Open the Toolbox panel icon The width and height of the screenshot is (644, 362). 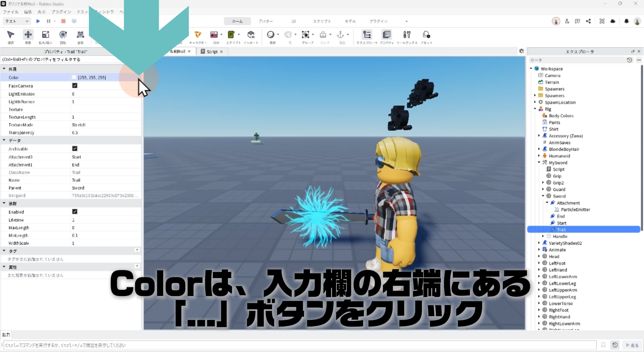tap(407, 35)
